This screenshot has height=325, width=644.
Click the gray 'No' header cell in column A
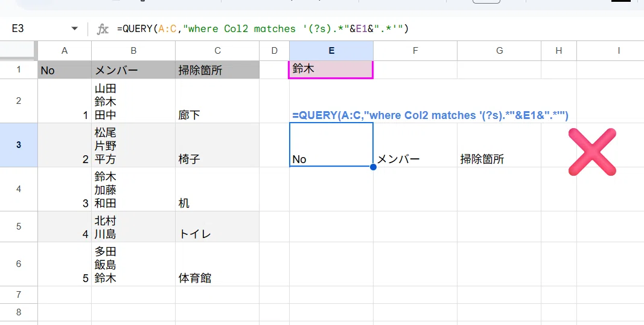pos(65,70)
